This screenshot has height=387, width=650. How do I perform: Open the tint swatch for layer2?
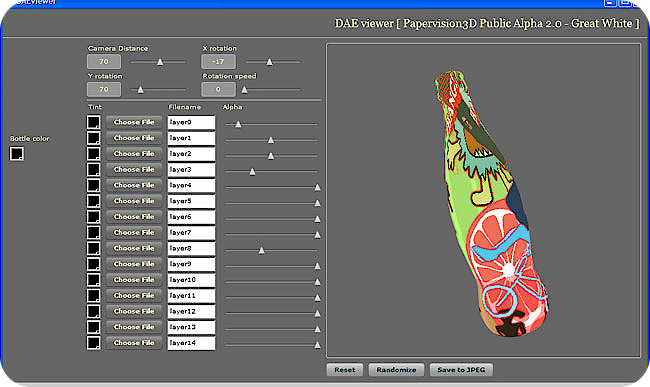(93, 154)
